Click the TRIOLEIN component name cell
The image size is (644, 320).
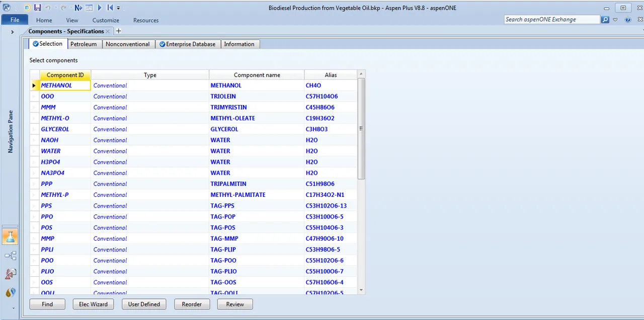[x=257, y=96]
